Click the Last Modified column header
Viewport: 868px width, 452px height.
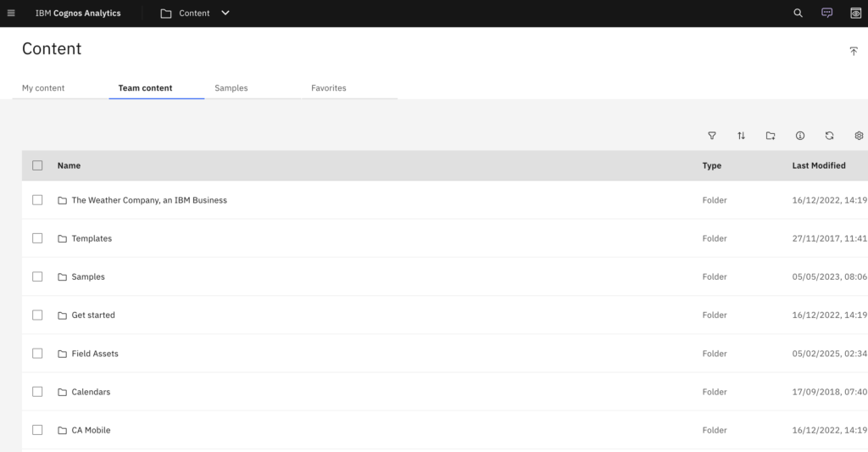(818, 165)
